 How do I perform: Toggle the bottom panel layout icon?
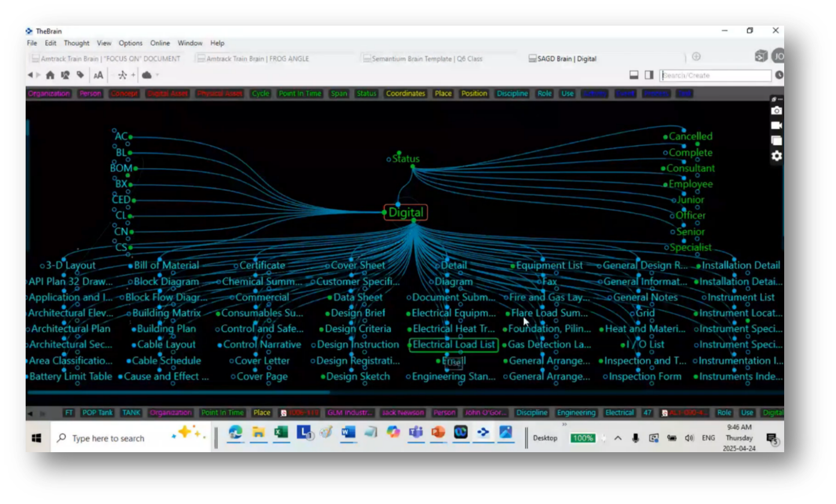(634, 75)
